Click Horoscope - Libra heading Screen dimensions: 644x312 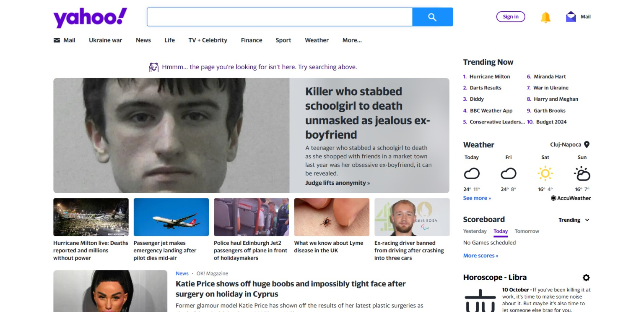495,278
